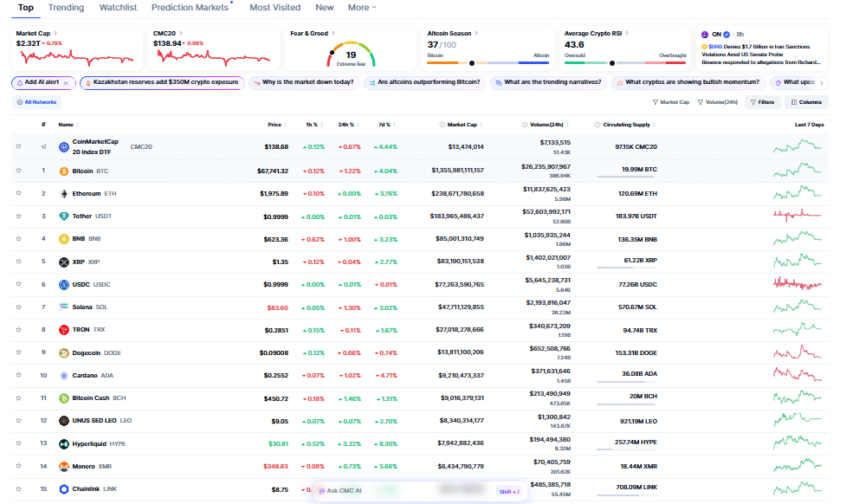Open the Prediction Markets tab
859x504 pixels.
pyautogui.click(x=191, y=8)
